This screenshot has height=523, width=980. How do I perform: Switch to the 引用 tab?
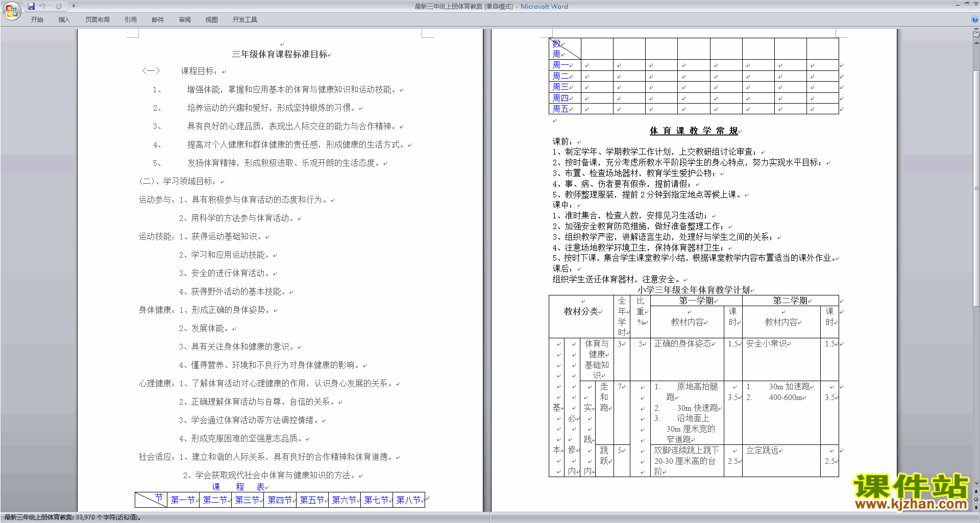(131, 19)
